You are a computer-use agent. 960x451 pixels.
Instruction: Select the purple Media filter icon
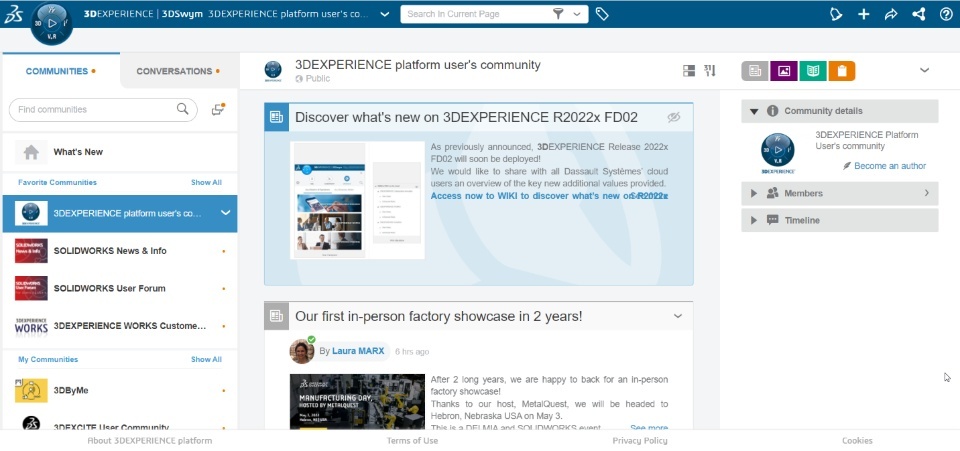point(784,71)
